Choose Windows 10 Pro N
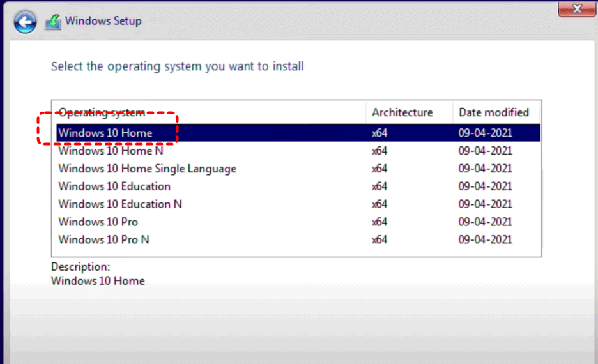Image resolution: width=598 pixels, height=364 pixels. pyautogui.click(x=298, y=239)
